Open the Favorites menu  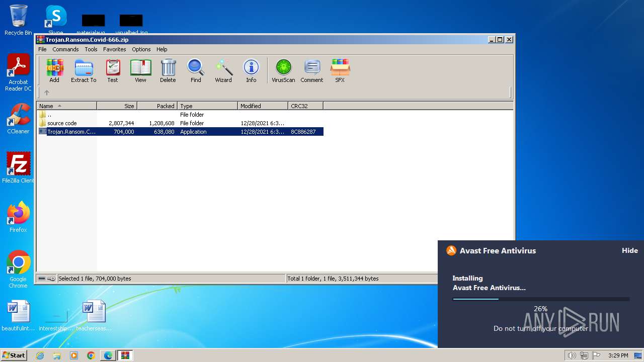(x=115, y=49)
